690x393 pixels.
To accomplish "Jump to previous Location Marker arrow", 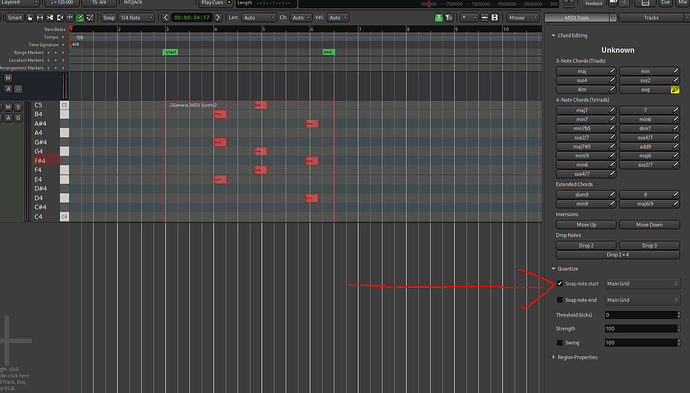I will coord(48,60).
